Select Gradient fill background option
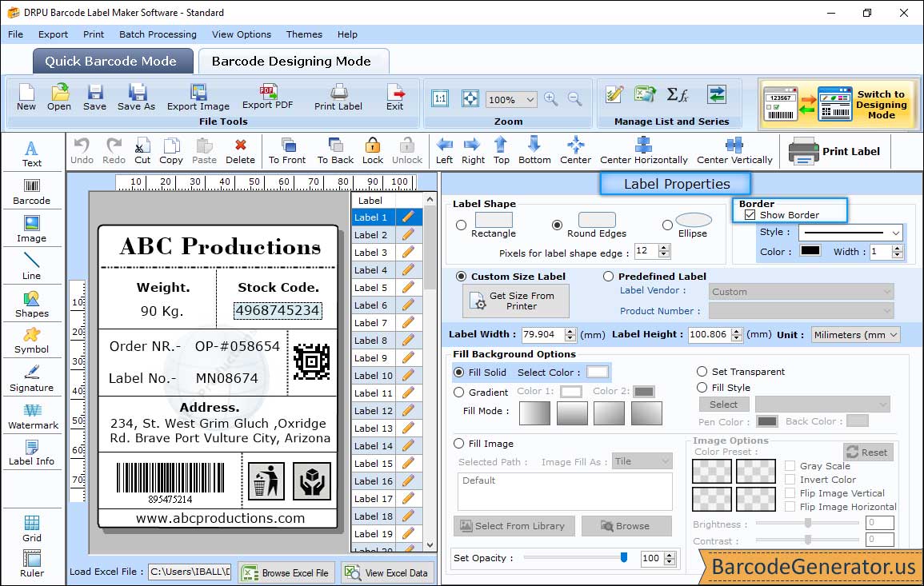 pos(459,393)
